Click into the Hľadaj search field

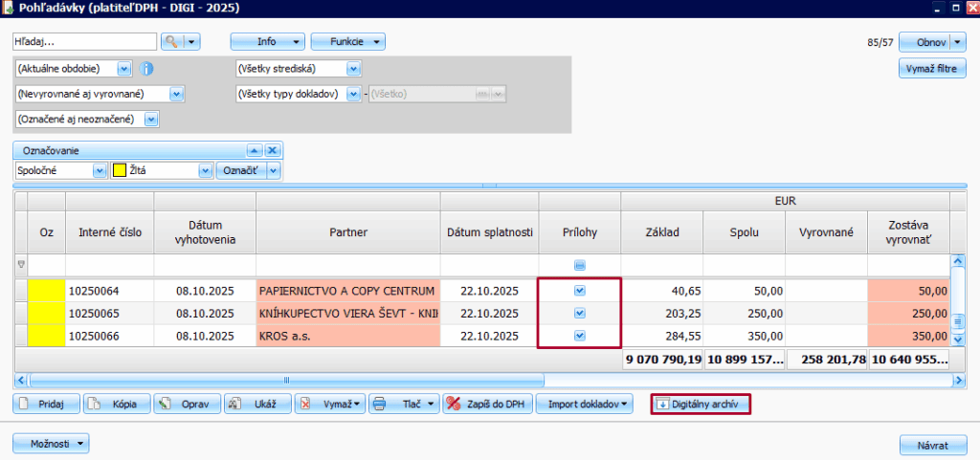[x=84, y=42]
